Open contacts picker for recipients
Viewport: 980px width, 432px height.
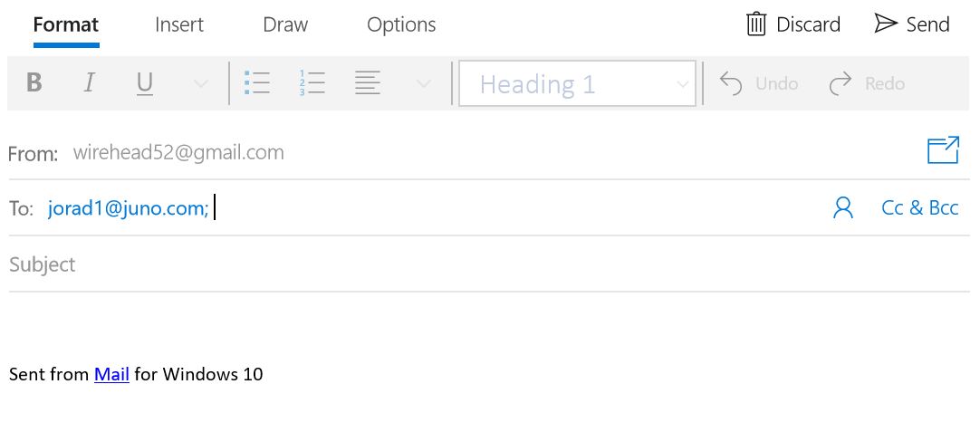click(843, 208)
